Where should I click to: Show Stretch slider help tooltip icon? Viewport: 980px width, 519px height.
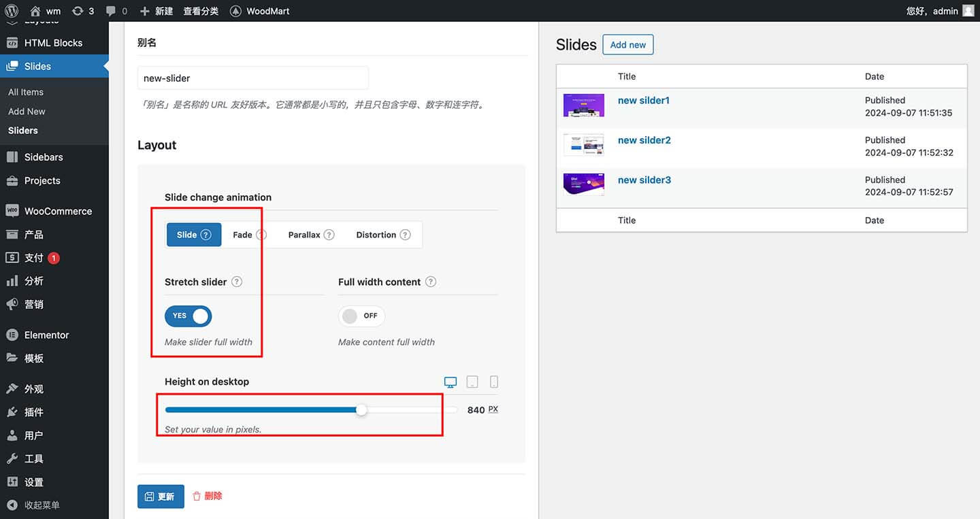tap(237, 282)
